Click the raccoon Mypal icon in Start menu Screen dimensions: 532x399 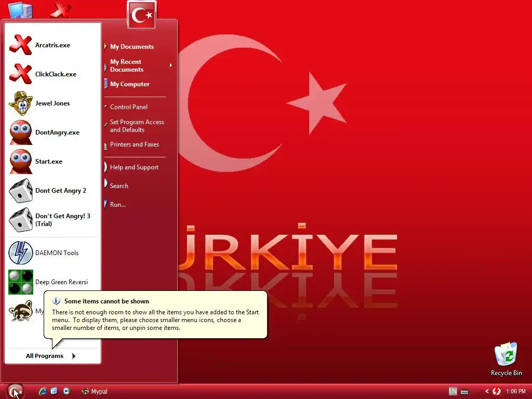pyautogui.click(x=21, y=311)
